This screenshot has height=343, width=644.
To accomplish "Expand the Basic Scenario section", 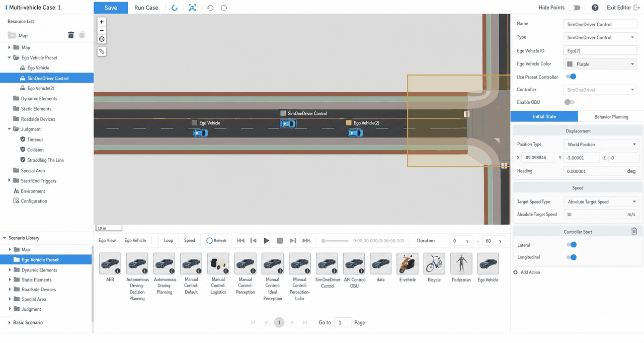I will click(x=10, y=322).
